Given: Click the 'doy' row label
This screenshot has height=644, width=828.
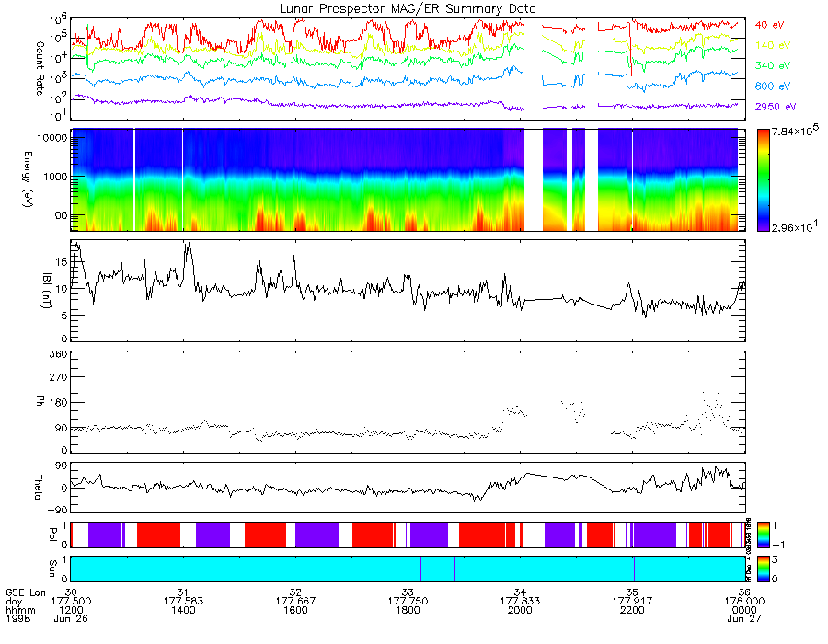Looking at the screenshot, I should (14, 602).
